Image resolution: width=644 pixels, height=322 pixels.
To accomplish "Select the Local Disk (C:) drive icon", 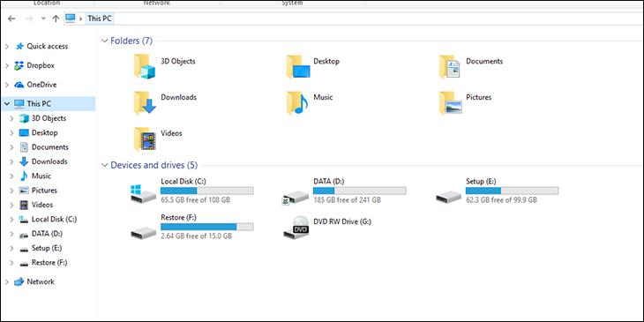I will tap(143, 193).
